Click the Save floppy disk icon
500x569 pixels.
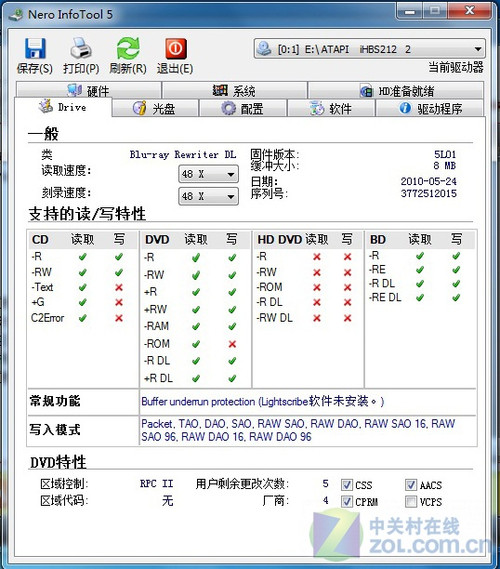point(35,48)
